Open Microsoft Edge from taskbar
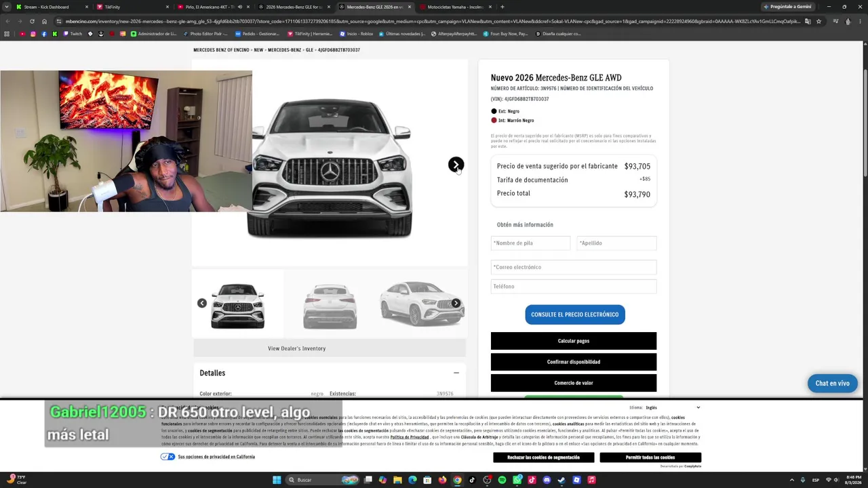Viewport: 868px width, 488px height. (x=412, y=480)
